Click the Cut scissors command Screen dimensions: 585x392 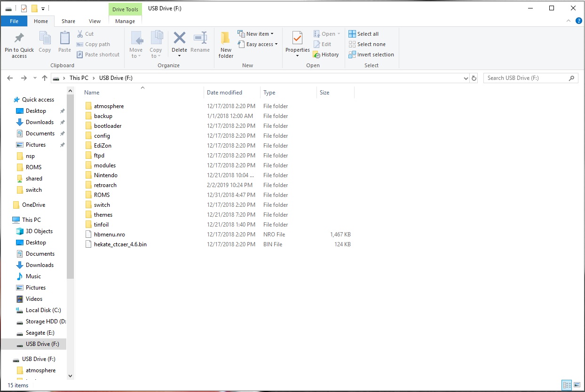pos(85,34)
